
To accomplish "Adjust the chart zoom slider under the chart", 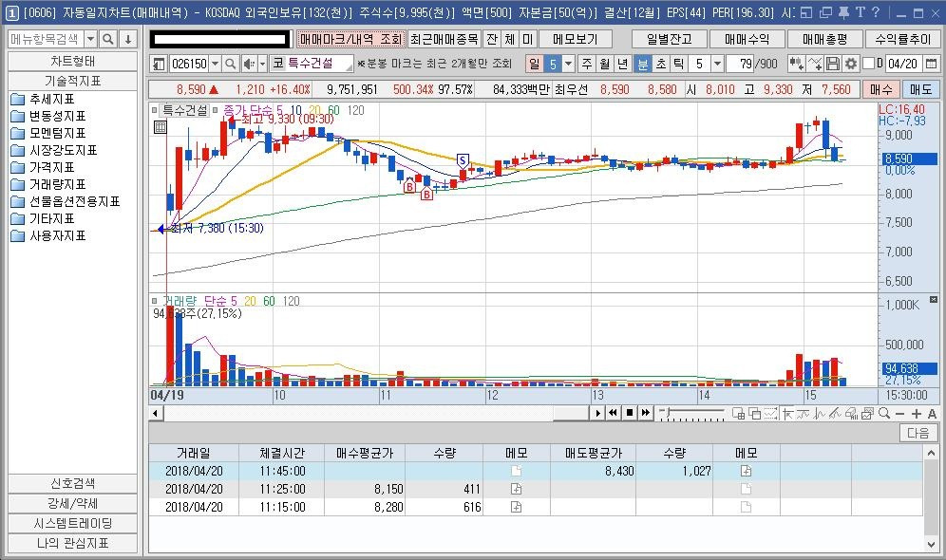I will click(691, 414).
